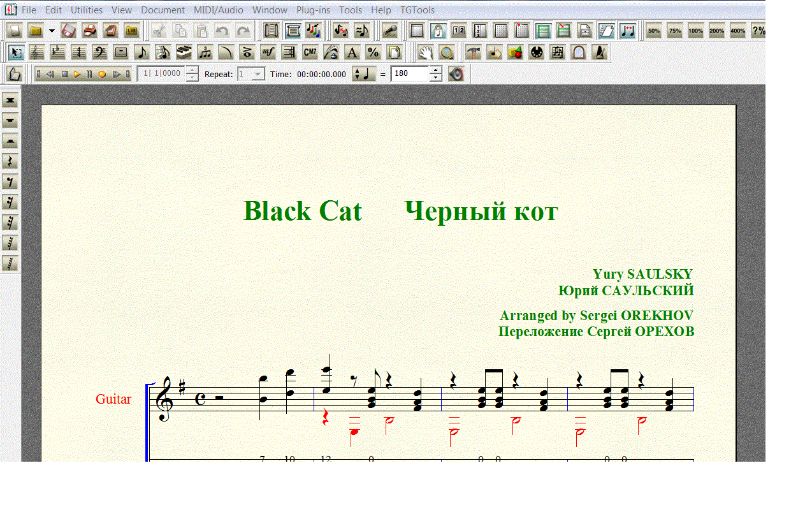Click the New document icon

click(15, 31)
